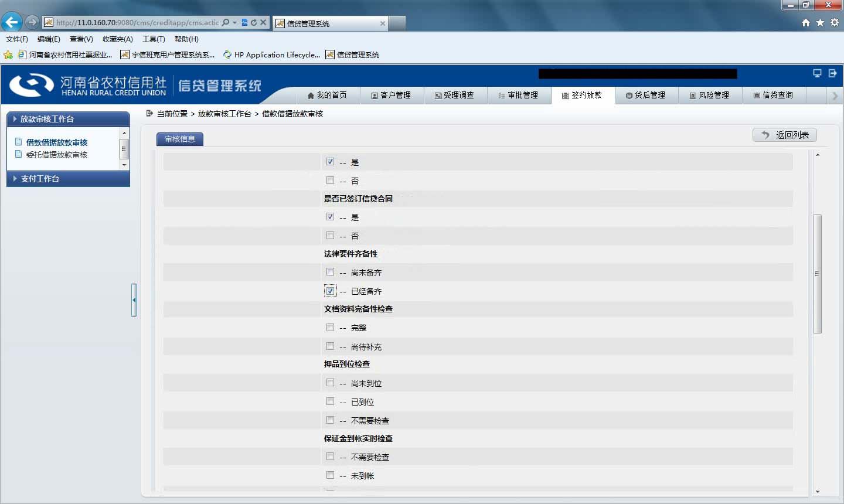The height and width of the screenshot is (504, 844).
Task: Open the browser tools gear icon
Action: pyautogui.click(x=835, y=22)
